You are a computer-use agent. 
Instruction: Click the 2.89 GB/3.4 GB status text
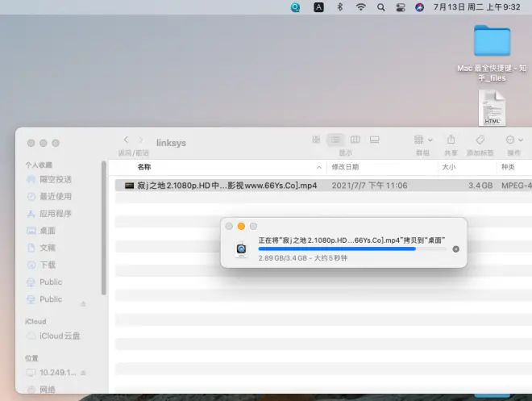302,258
